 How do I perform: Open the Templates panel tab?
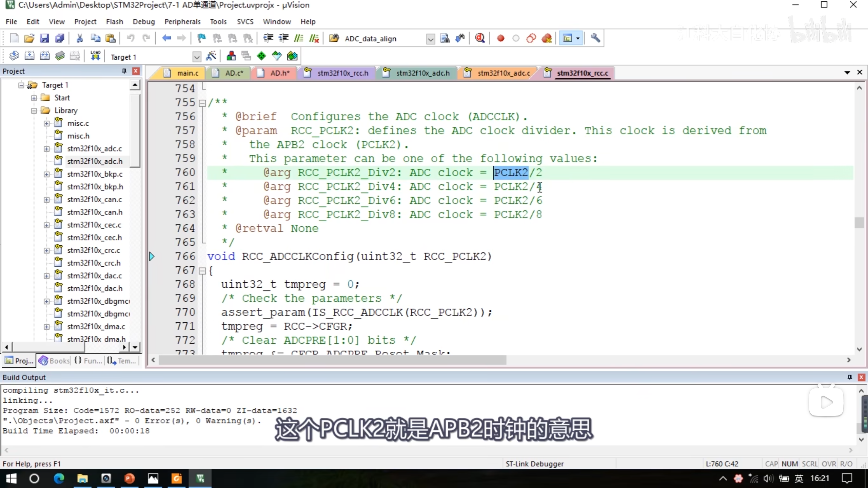tap(121, 361)
